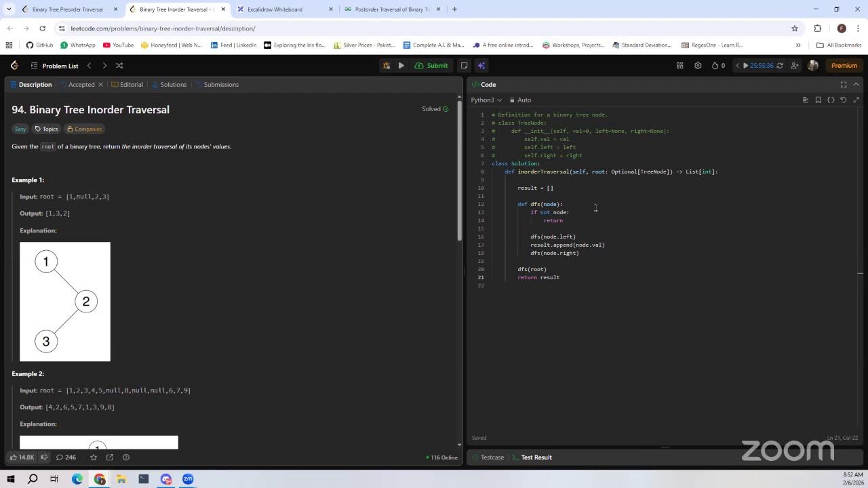
Task: Pick a random problem shuffle icon
Action: tap(119, 66)
